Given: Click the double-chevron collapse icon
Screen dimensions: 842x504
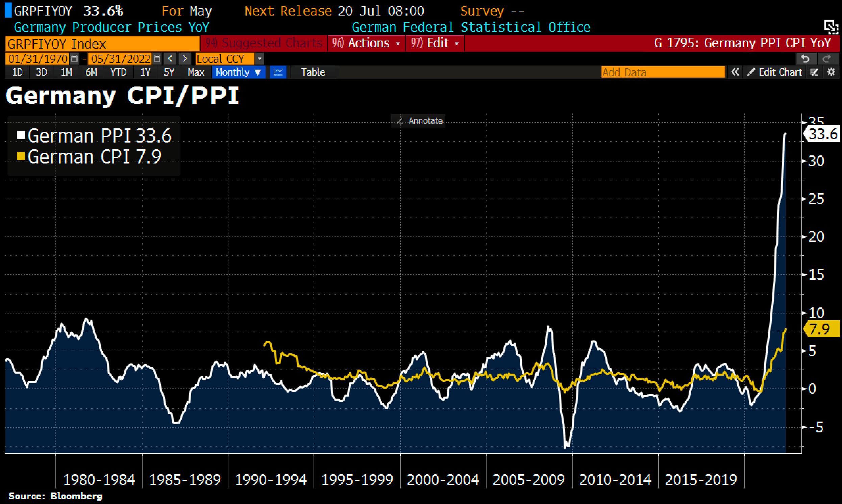Looking at the screenshot, I should pos(735,72).
